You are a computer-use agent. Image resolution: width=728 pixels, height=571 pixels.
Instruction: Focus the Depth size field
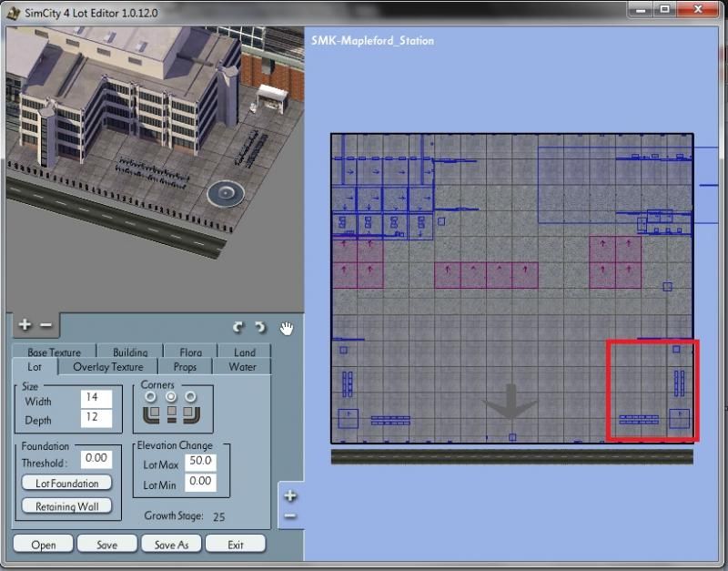96,418
